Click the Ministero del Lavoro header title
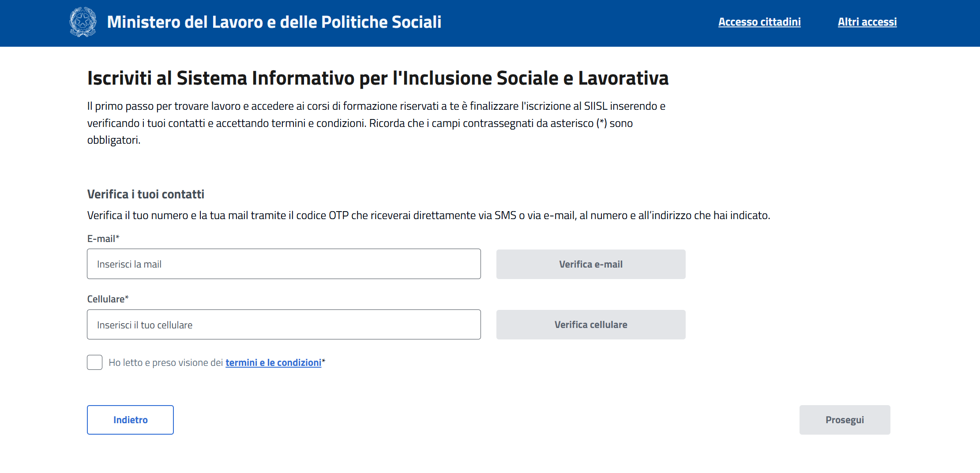Image resolution: width=980 pixels, height=473 pixels. pyautogui.click(x=274, y=22)
